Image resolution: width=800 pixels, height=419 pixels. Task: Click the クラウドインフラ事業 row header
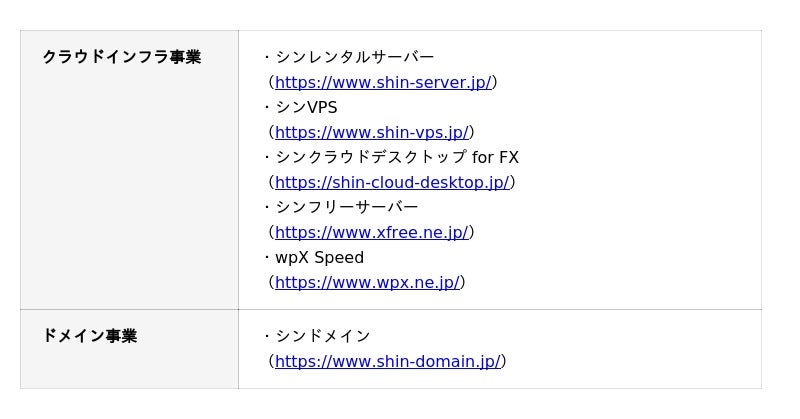(121, 57)
